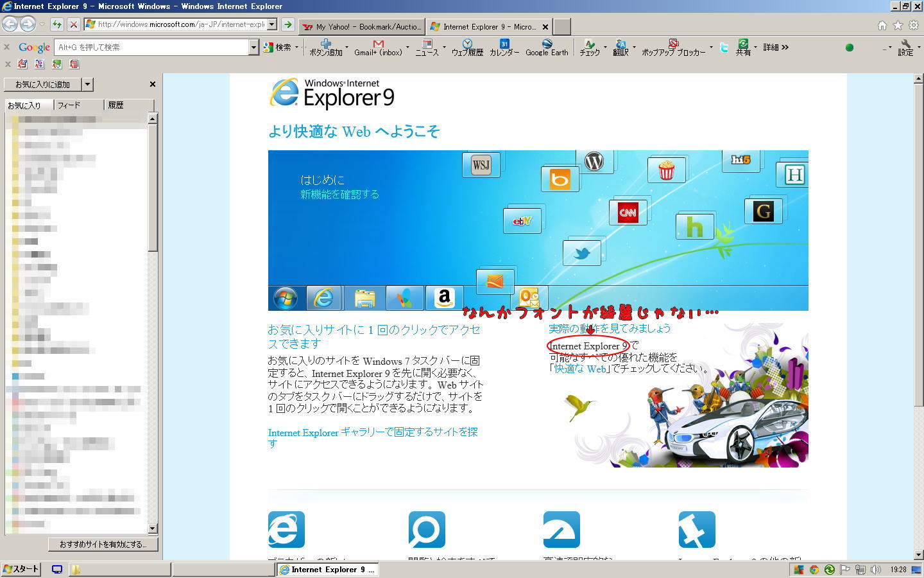Expand the ニュース dropdown arrow
Viewport: 924px width, 578px height.
(x=444, y=47)
